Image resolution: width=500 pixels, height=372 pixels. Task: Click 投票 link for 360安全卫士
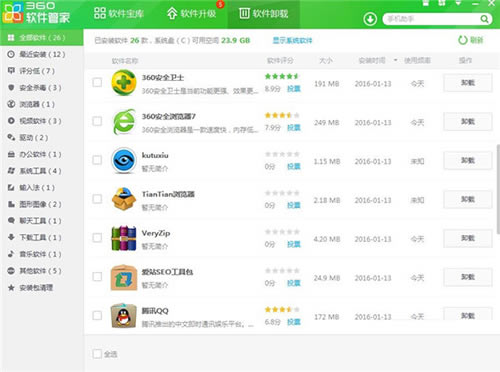coord(294,89)
